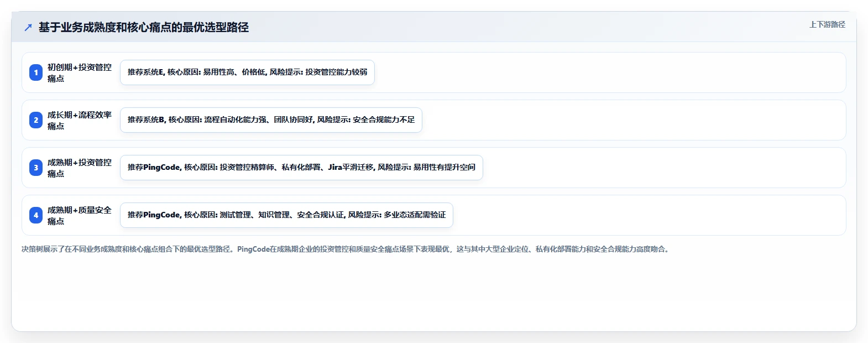Open the 上下游路径 link at top right
The image size is (868, 343).
[x=827, y=24]
